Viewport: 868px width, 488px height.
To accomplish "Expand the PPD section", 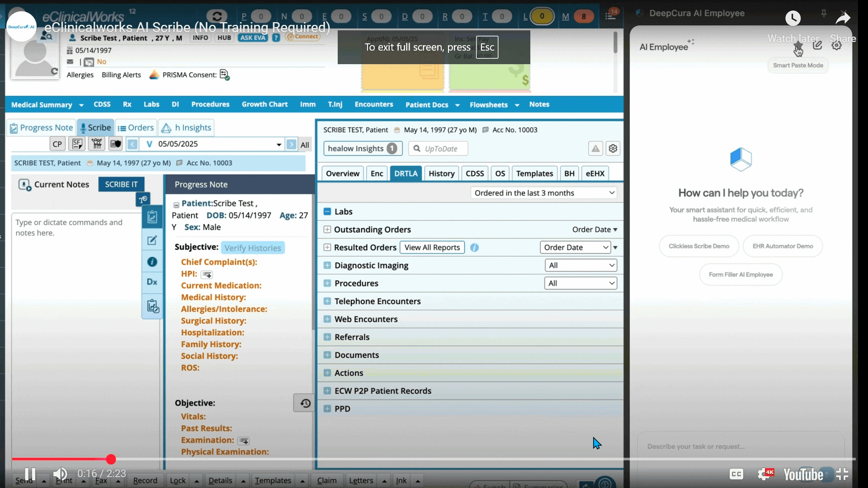I will 327,409.
